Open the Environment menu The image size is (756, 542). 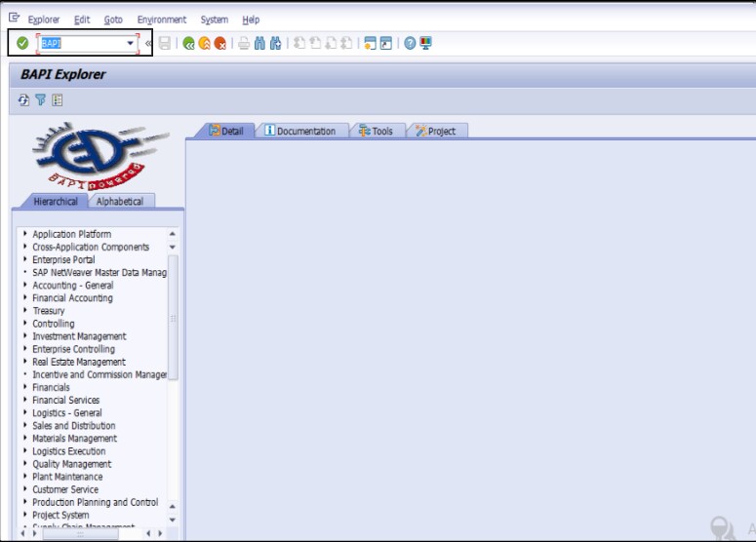click(162, 19)
